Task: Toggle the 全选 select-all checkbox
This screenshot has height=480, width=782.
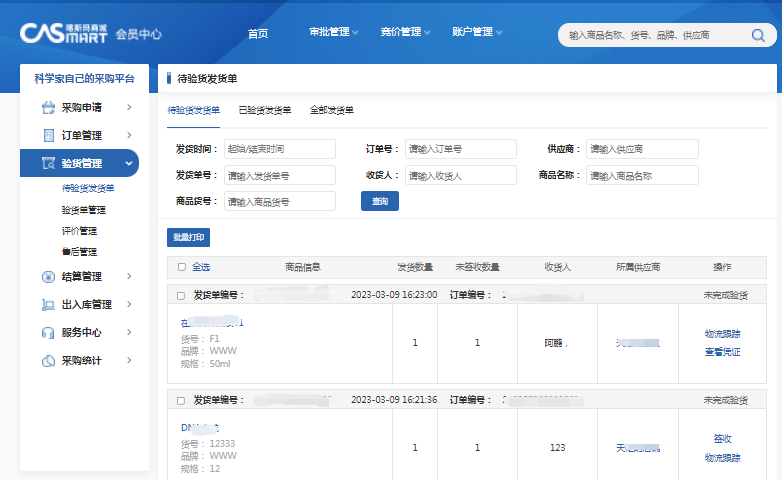Action: 181,267
